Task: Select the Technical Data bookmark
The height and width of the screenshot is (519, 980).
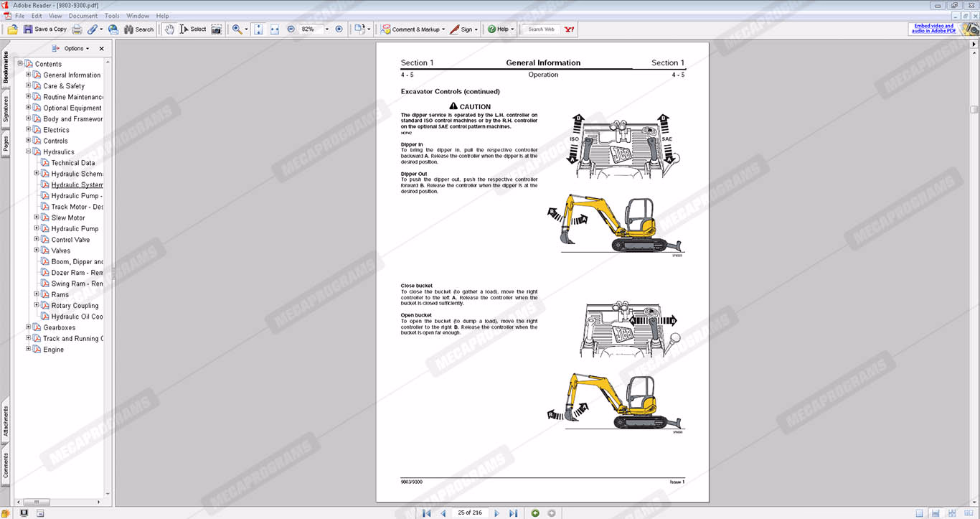Action: (72, 163)
